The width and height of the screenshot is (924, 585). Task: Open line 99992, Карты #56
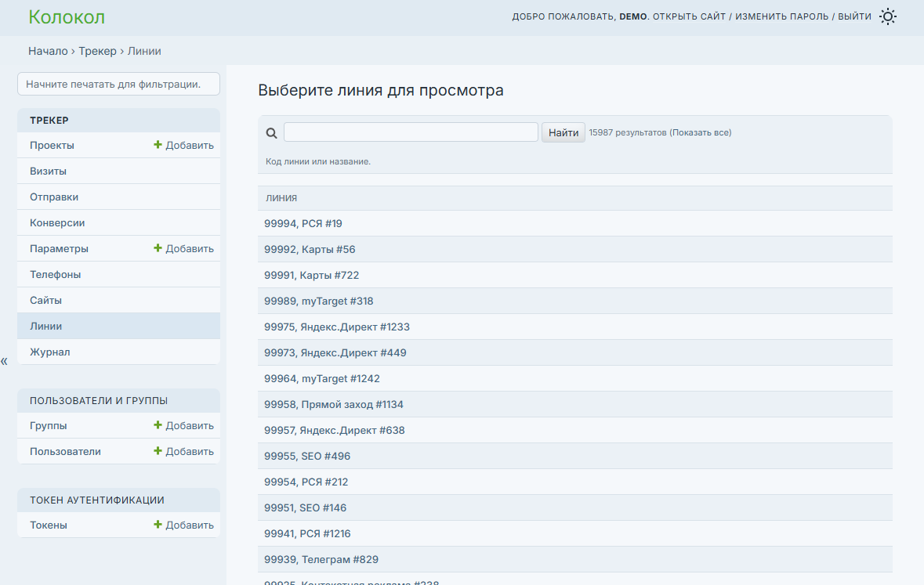click(x=310, y=249)
